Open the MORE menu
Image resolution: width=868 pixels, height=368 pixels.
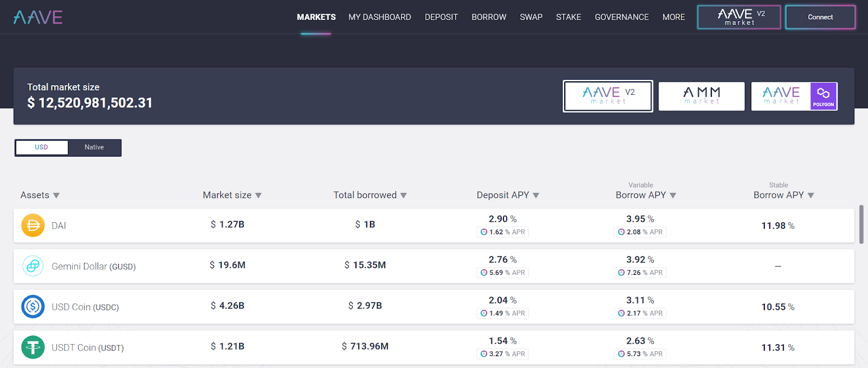click(674, 17)
